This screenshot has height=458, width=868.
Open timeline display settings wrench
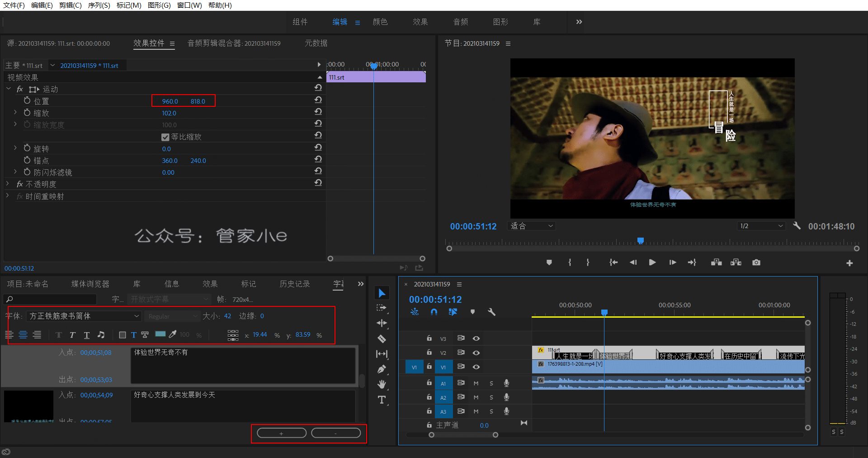pos(491,312)
